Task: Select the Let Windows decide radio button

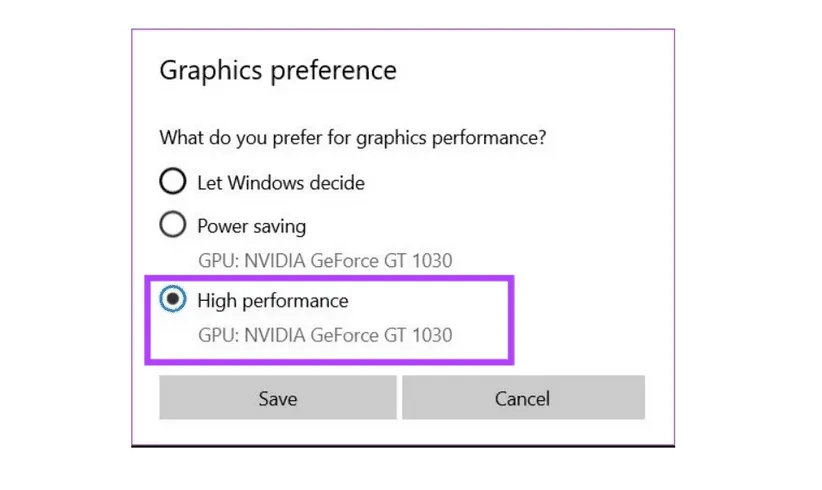Action: coord(173,181)
